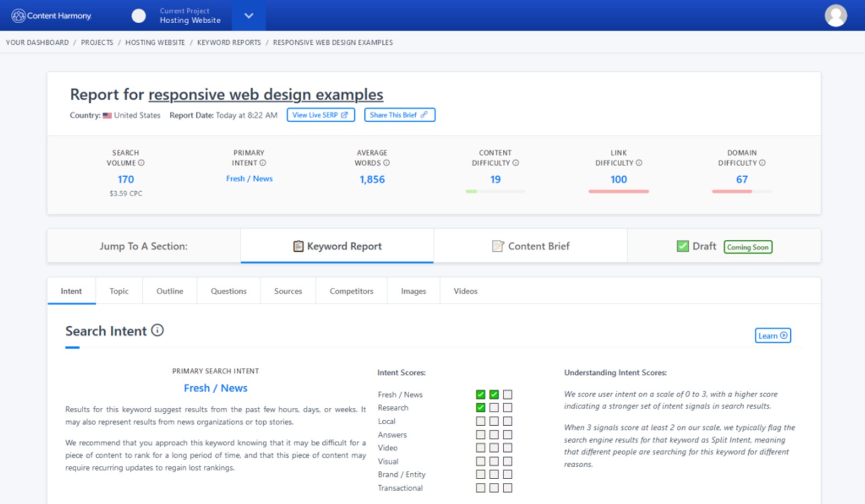Toggle first Transactional score checkbox
Screen dimensions: 865x504
click(481, 488)
